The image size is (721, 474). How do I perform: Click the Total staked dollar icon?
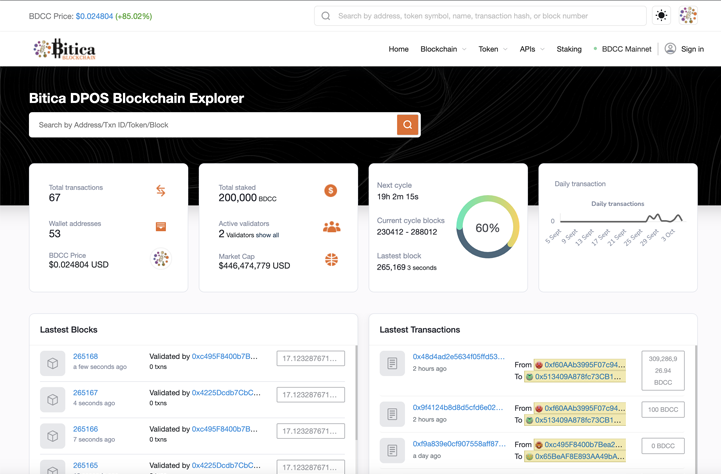point(330,190)
